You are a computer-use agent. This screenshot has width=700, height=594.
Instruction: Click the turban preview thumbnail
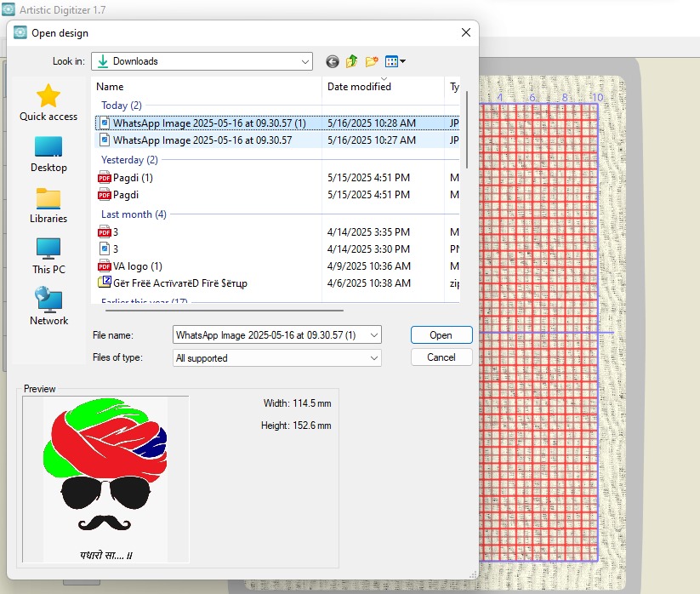(105, 480)
